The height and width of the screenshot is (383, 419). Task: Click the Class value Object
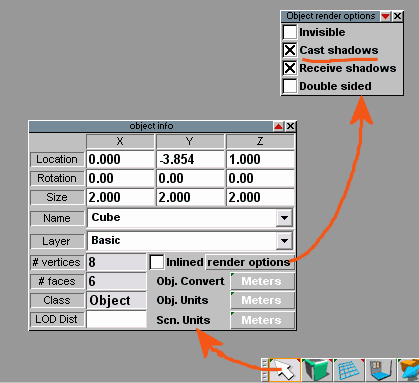pyautogui.click(x=116, y=300)
